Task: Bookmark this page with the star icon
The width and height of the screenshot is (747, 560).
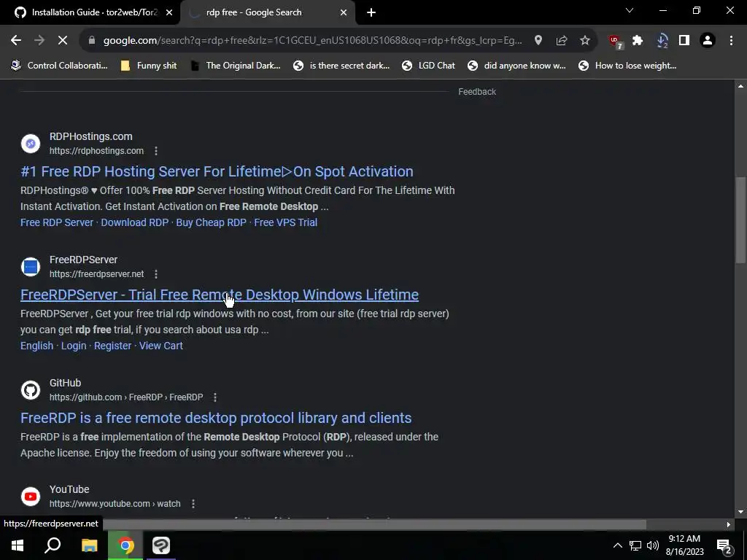Action: (585, 41)
